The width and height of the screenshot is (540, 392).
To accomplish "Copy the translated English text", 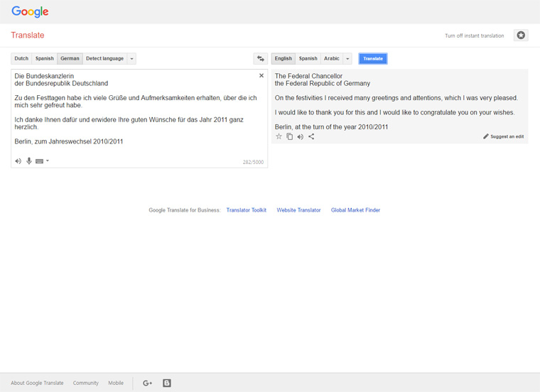I will pos(290,136).
